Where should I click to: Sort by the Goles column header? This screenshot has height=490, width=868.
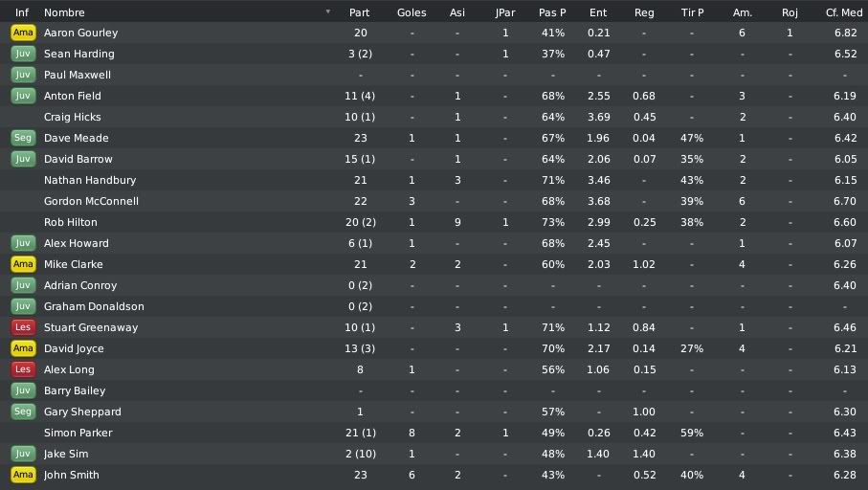[x=412, y=12]
